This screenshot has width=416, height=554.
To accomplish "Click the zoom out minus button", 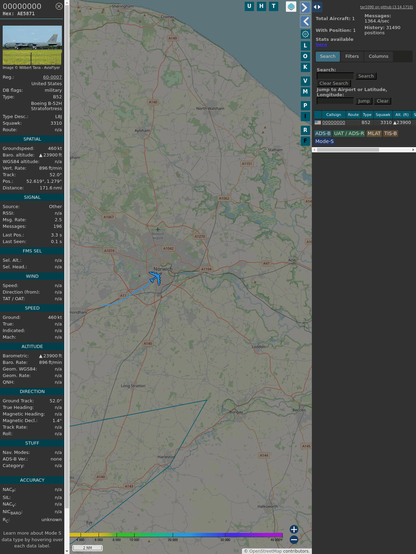I will [294, 540].
